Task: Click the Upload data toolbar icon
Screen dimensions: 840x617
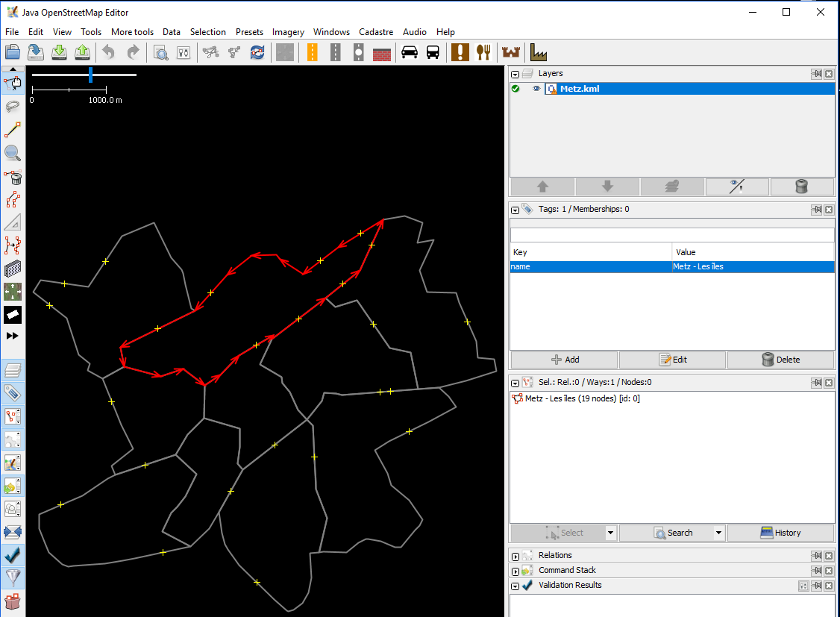Action: pos(83,52)
